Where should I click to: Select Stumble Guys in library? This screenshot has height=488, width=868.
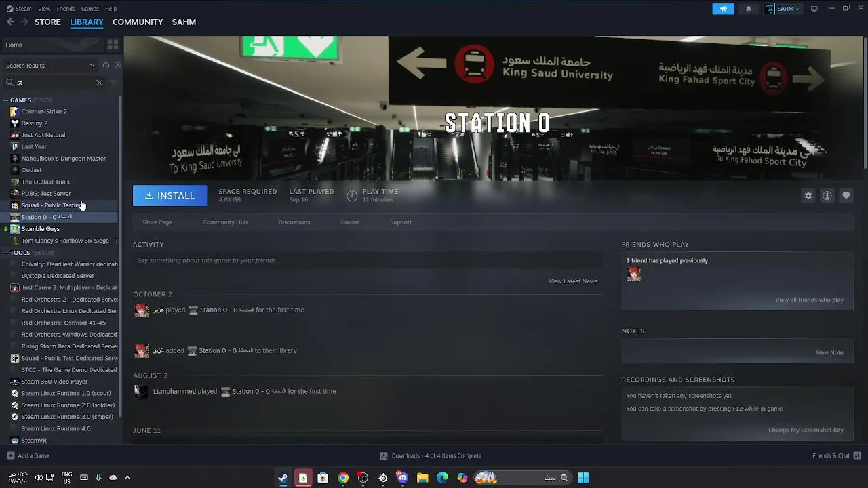point(40,229)
